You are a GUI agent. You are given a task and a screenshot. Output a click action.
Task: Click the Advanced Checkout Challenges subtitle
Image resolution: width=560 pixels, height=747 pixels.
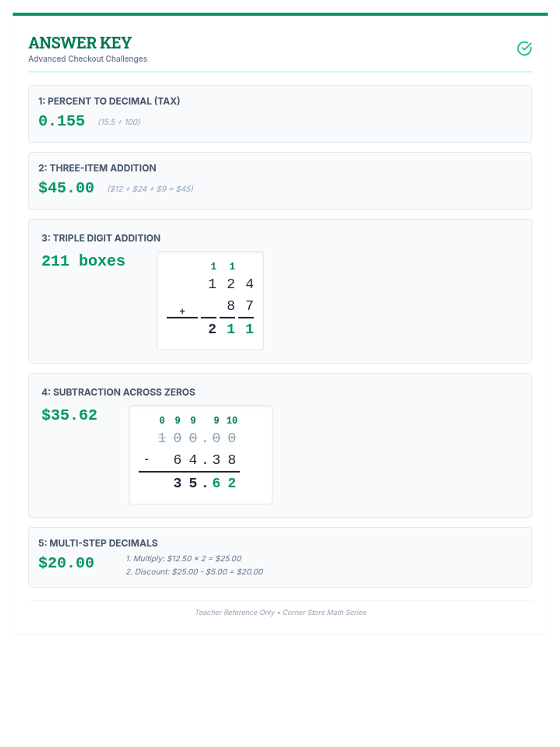click(88, 59)
